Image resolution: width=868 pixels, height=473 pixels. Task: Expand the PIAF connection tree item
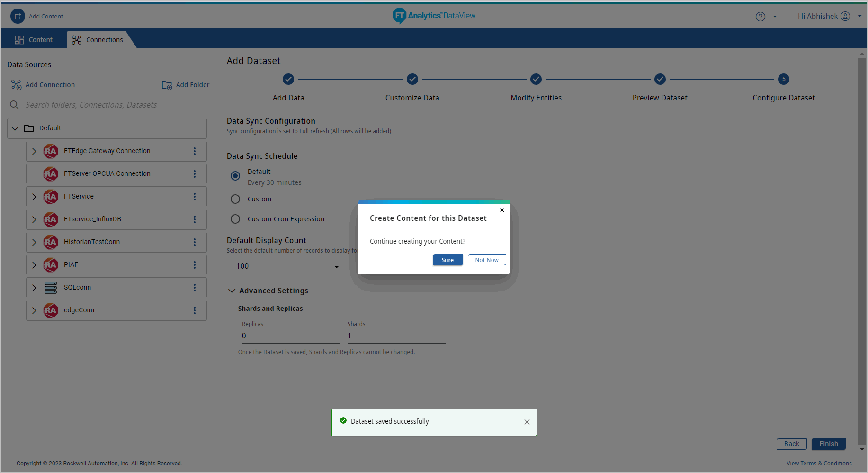(34, 265)
